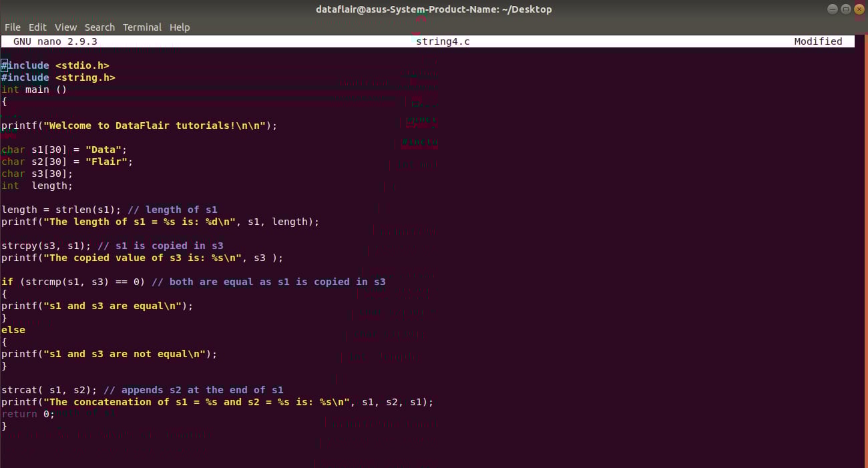Click the comment "// s1 is copied in s3"
Image resolution: width=868 pixels, height=468 pixels.
(x=160, y=246)
